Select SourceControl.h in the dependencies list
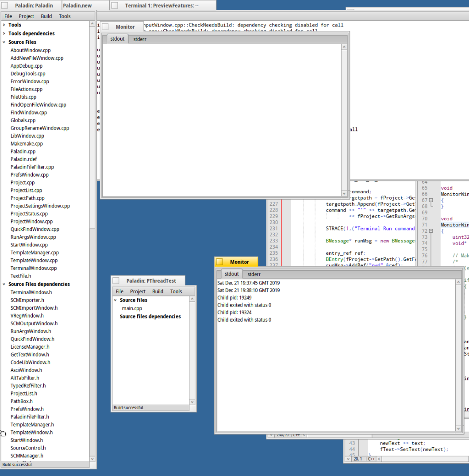The image size is (469, 476). (28, 448)
